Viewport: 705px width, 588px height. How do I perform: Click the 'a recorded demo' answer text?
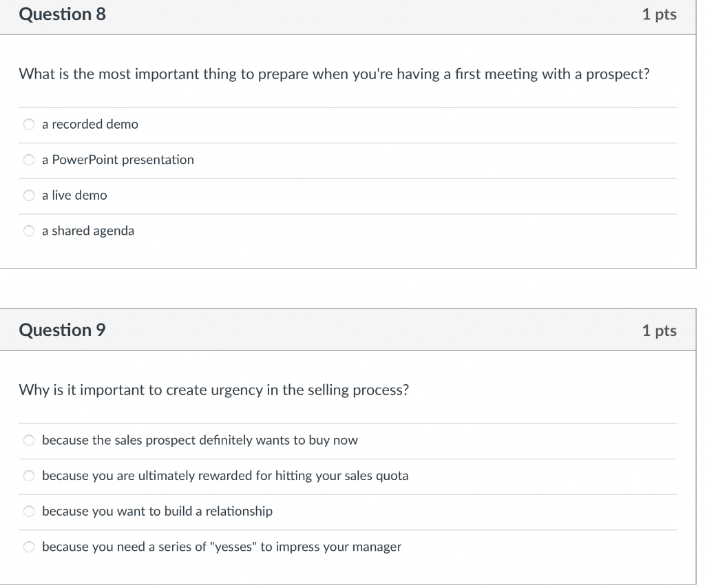(90, 125)
